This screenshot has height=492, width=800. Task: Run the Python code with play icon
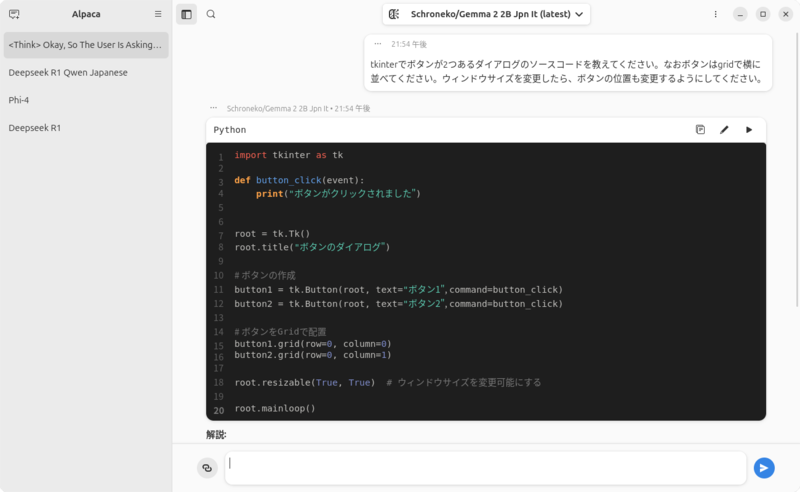(749, 130)
